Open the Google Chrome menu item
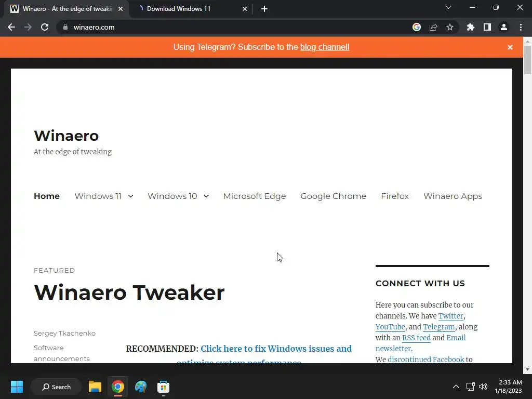Viewport: 532px width, 399px height. (x=333, y=196)
